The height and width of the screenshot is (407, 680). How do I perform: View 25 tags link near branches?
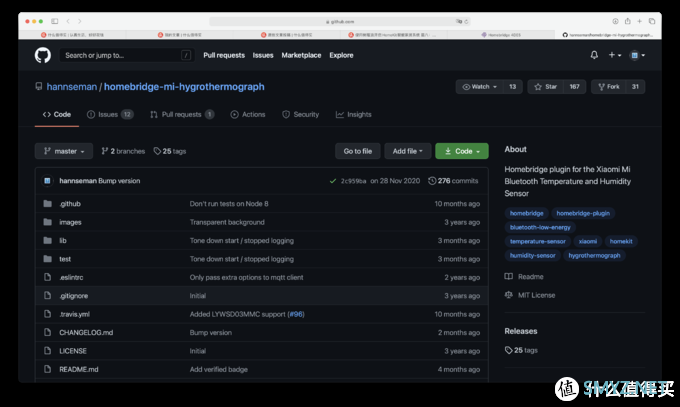click(170, 151)
